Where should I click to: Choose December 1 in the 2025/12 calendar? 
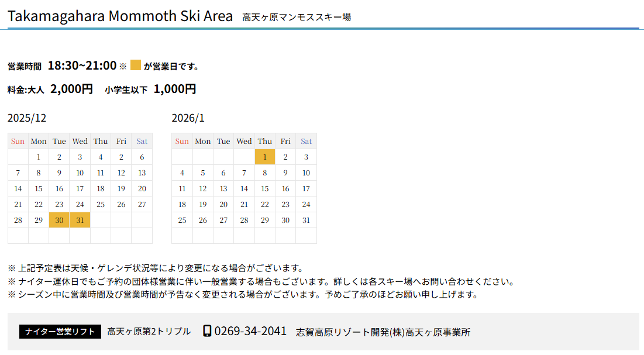39,157
